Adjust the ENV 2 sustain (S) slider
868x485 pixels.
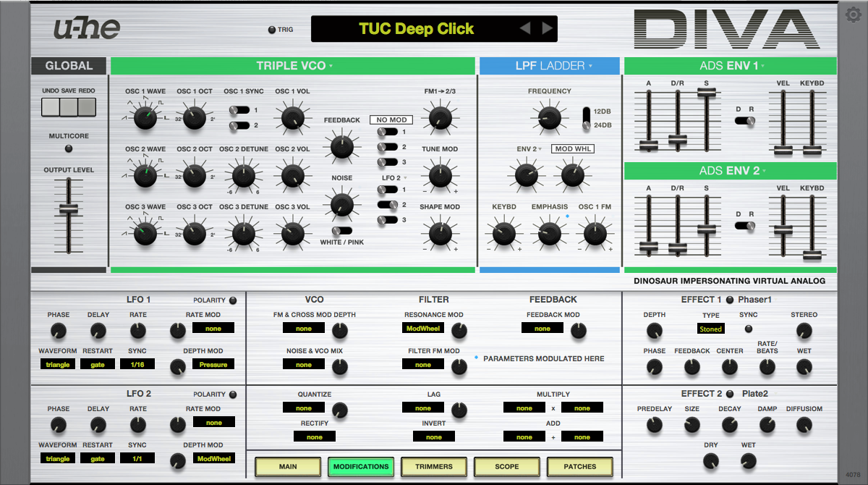(x=707, y=229)
